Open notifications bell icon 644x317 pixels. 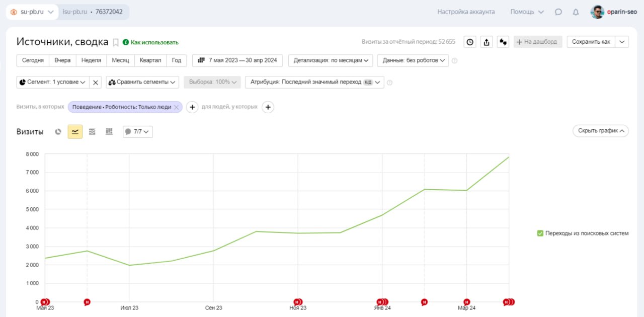[x=576, y=12]
